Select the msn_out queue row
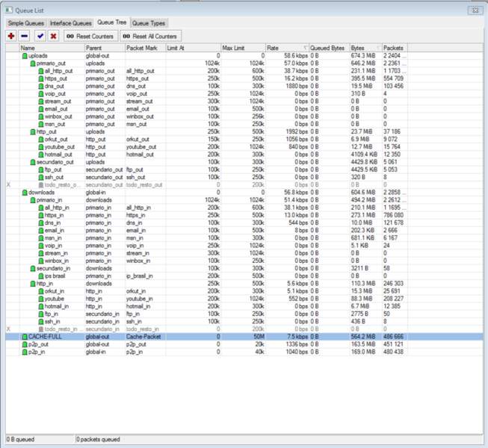 coord(244,124)
